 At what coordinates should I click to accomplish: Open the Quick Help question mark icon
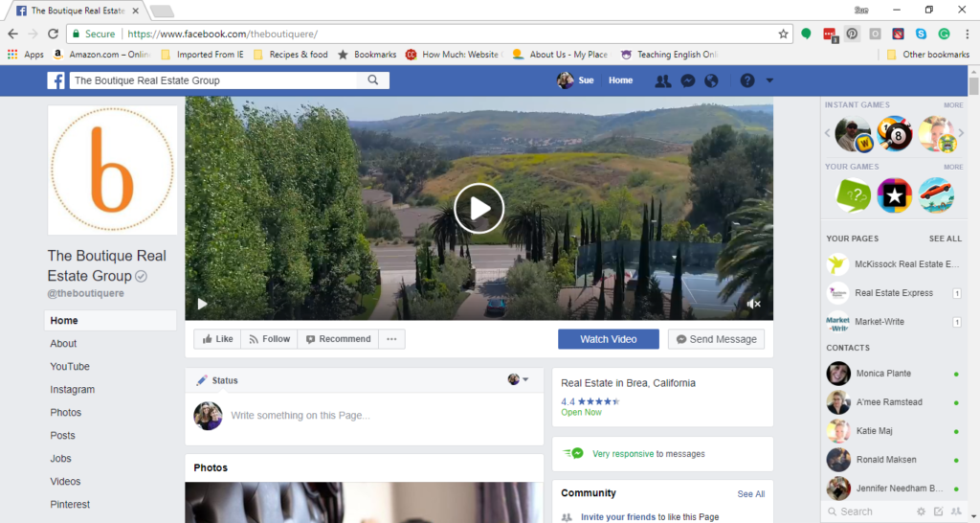(x=747, y=80)
